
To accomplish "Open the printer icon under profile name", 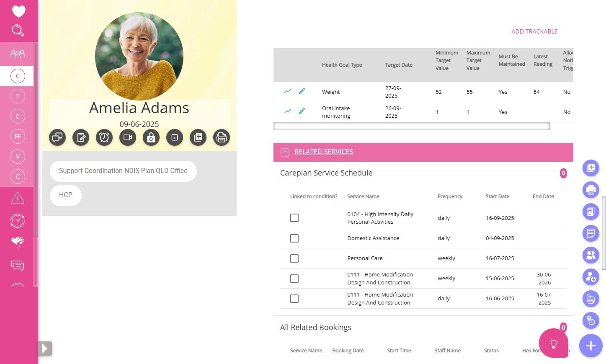I will click(222, 137).
